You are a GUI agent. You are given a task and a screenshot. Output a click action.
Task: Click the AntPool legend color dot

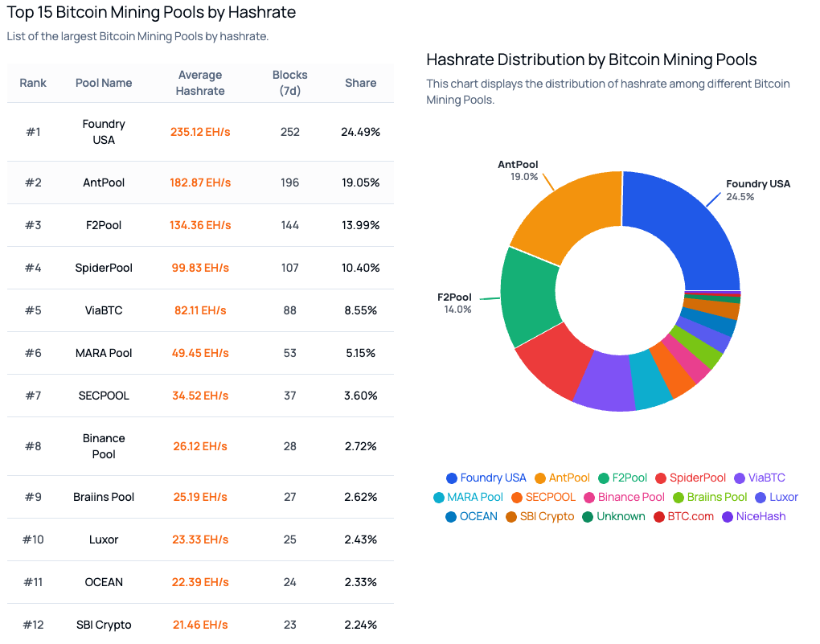pyautogui.click(x=540, y=478)
